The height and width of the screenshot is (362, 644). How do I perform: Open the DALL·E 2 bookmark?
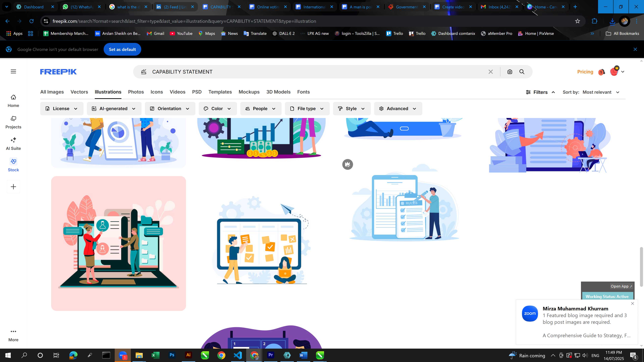[283, 34]
